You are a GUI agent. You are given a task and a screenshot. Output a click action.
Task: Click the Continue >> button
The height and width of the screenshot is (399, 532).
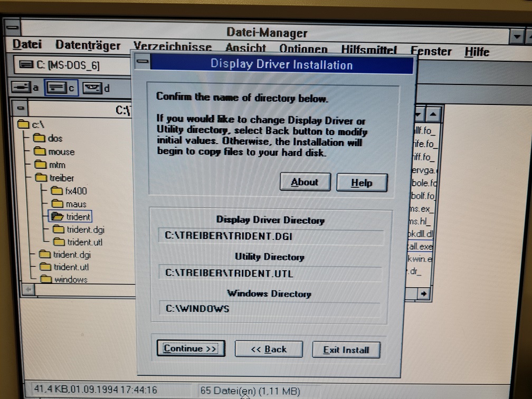[x=191, y=348]
